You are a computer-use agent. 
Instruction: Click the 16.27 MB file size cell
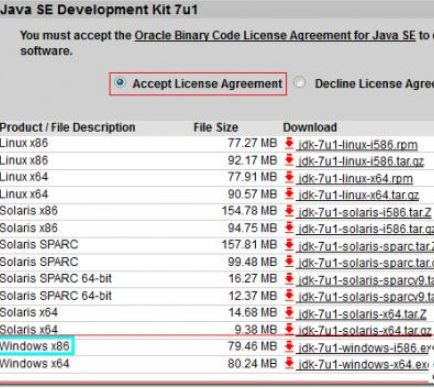tap(252, 279)
